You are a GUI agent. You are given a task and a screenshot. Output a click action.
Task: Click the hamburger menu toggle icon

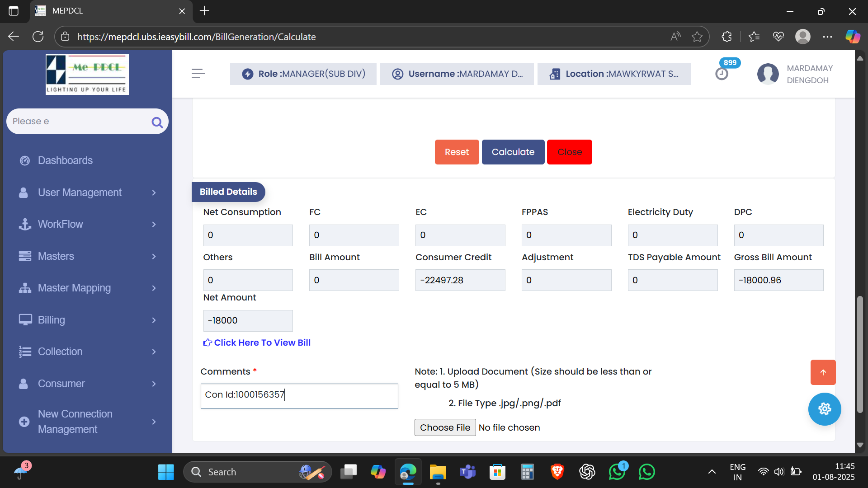198,74
